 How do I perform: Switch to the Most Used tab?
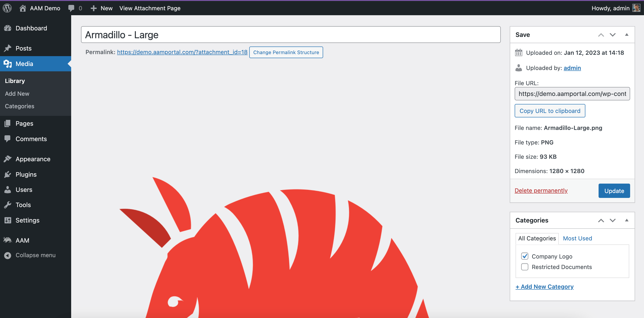tap(577, 238)
